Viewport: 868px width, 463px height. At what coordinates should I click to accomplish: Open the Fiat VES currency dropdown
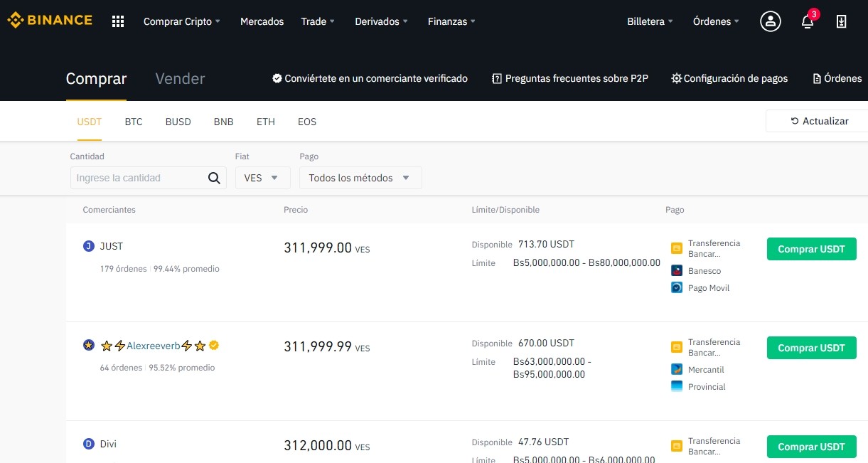[x=263, y=178]
